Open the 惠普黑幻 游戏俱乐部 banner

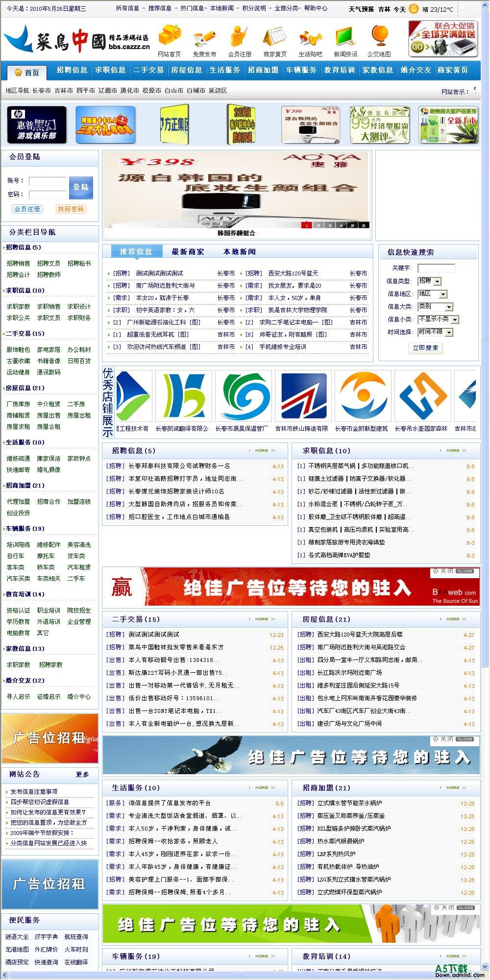point(37,124)
